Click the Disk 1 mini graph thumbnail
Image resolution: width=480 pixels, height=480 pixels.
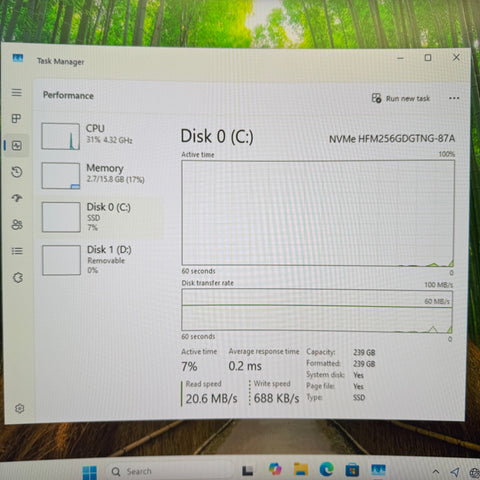[61, 260]
